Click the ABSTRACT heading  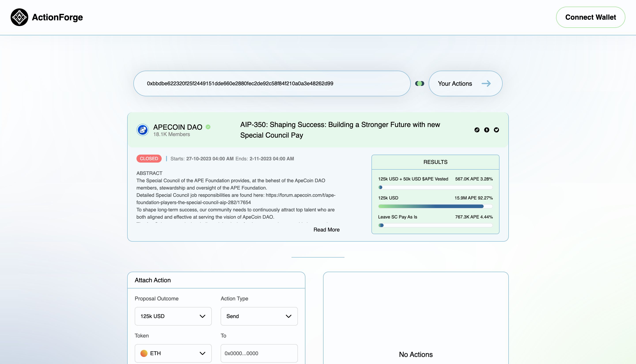click(x=149, y=173)
